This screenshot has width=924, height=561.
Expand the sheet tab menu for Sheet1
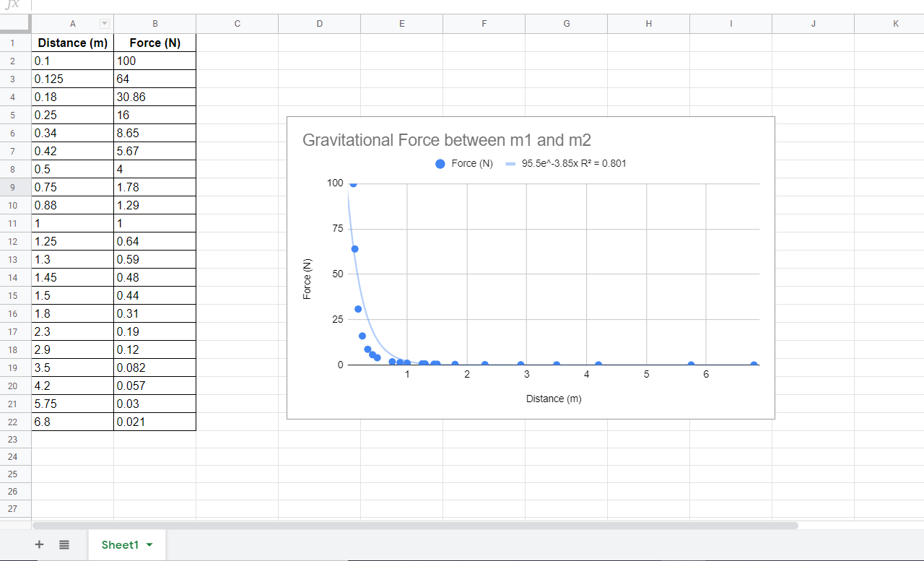tap(151, 545)
